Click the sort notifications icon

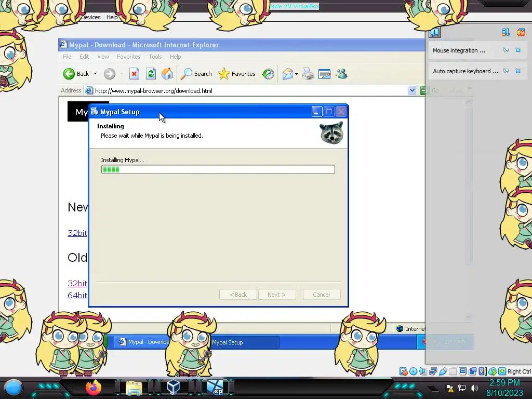point(506,32)
